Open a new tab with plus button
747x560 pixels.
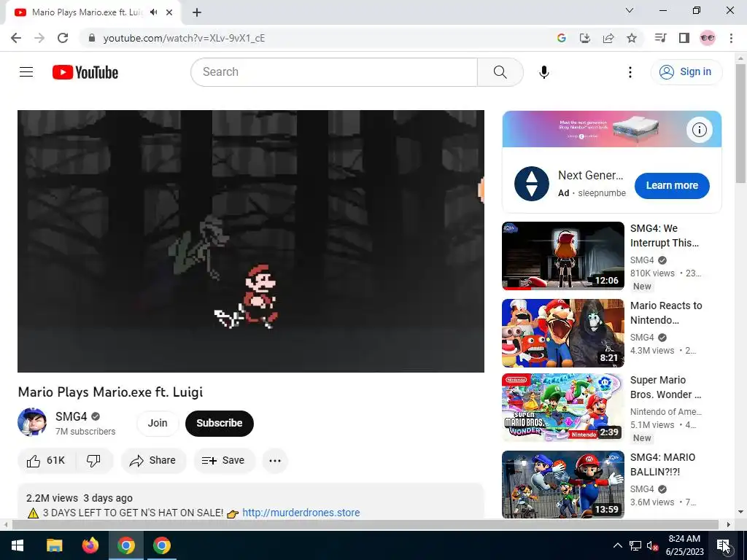pyautogui.click(x=197, y=12)
